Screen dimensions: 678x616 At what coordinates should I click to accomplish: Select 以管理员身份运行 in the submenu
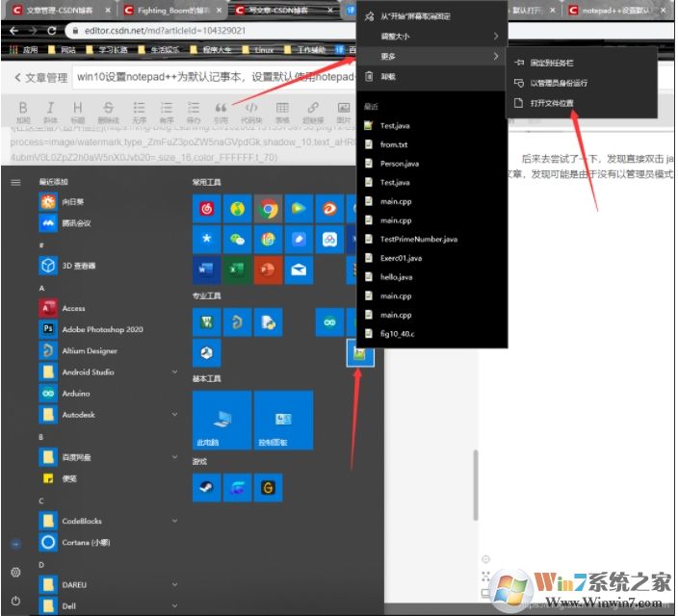click(581, 83)
